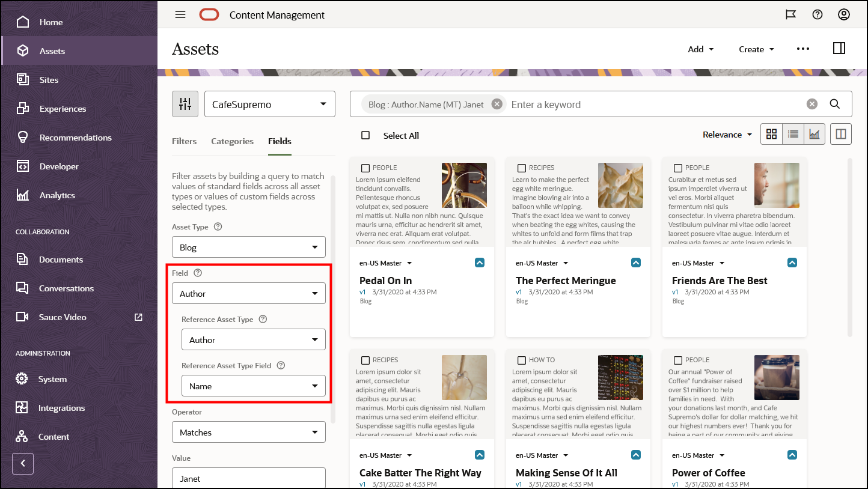868x489 pixels.
Task: Collapse the left sidebar with arrow button
Action: pyautogui.click(x=23, y=463)
